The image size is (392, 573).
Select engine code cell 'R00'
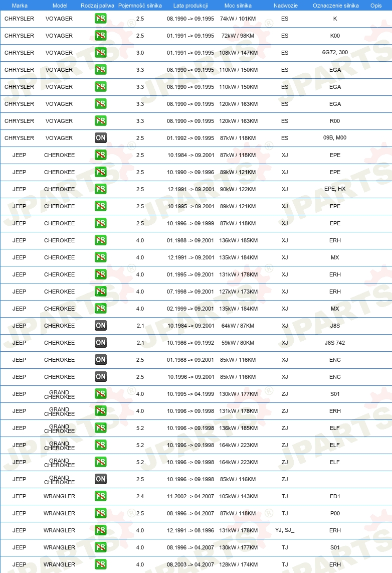tap(335, 121)
